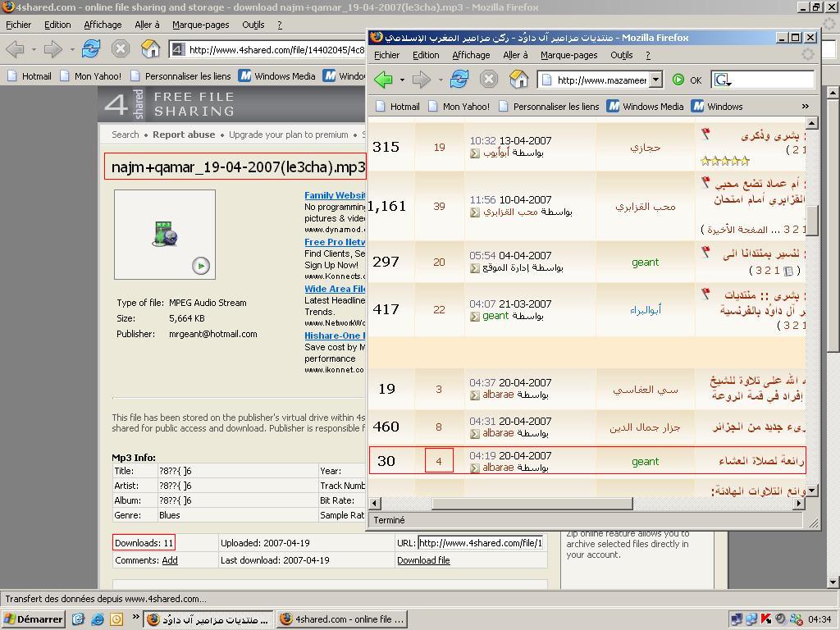Click reply count 39 link
Screen dimensions: 840x630
(x=440, y=206)
